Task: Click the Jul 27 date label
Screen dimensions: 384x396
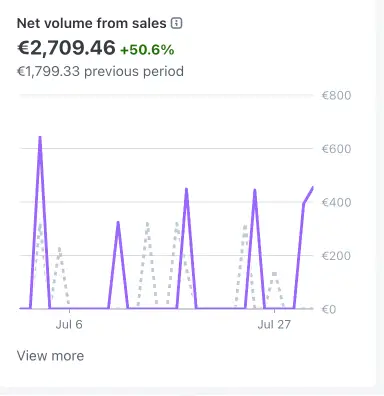Action: [x=274, y=324]
